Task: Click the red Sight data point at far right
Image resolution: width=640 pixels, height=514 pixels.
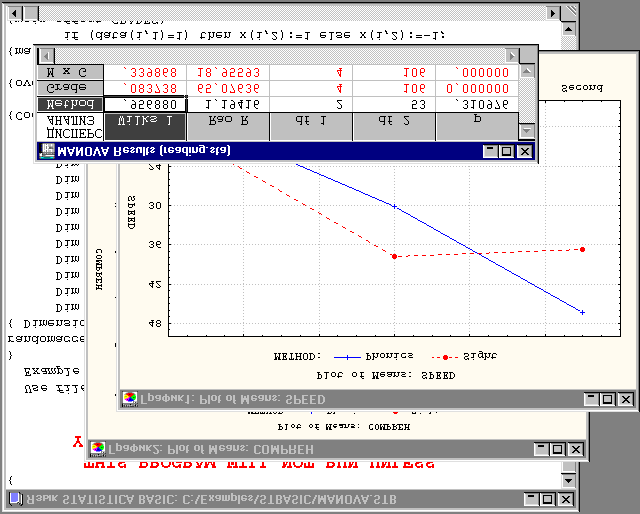Action: point(582,249)
